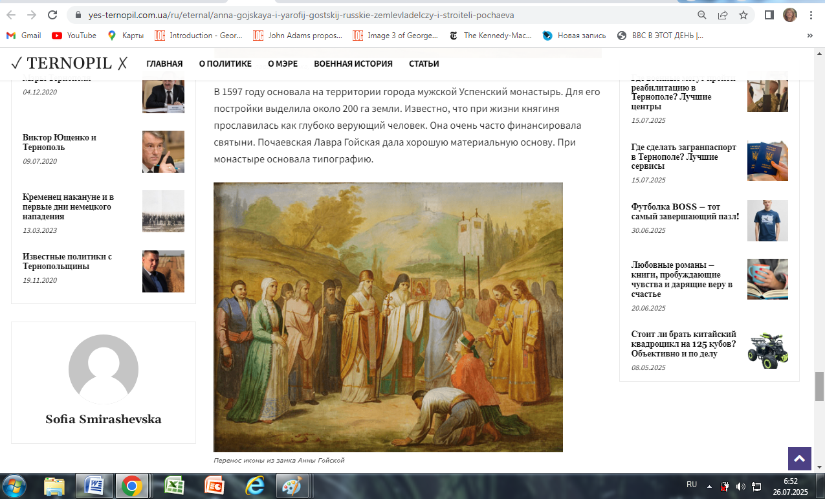Open the Новая запись bookmark
The image size is (825, 504).
point(575,36)
